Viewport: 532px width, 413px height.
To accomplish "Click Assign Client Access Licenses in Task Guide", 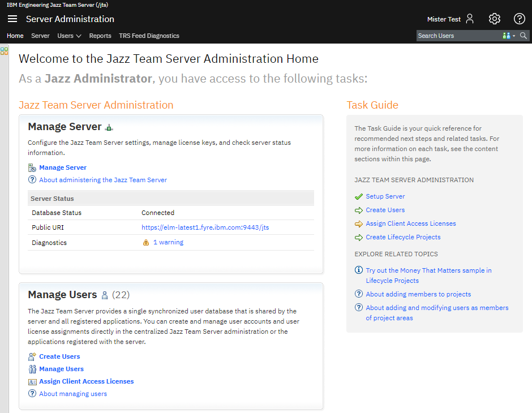I will [x=410, y=223].
